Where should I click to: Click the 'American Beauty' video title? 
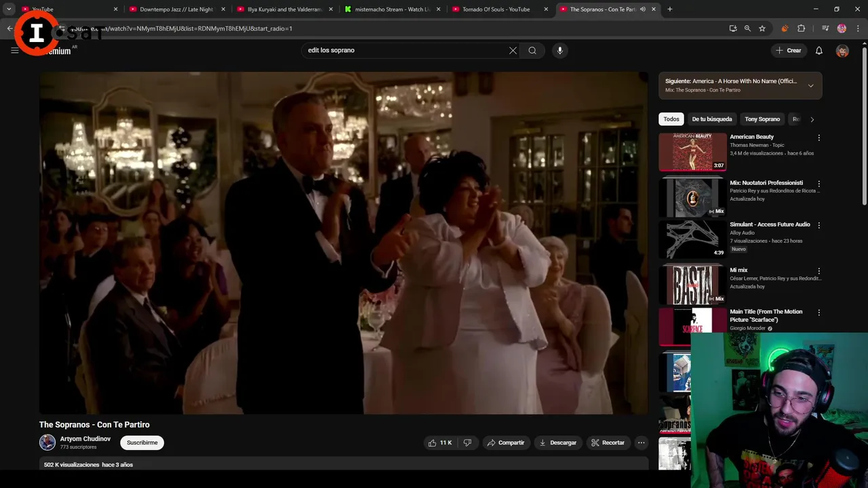coord(751,137)
